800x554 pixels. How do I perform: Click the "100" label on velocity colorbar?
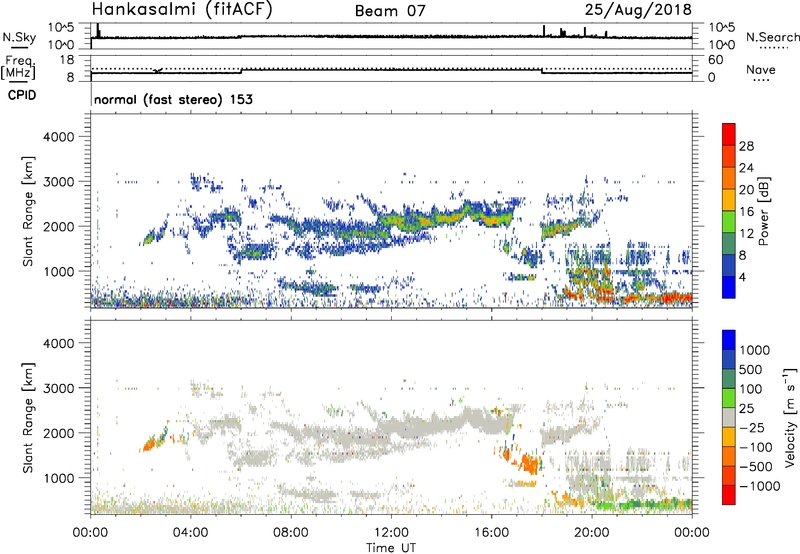point(751,389)
